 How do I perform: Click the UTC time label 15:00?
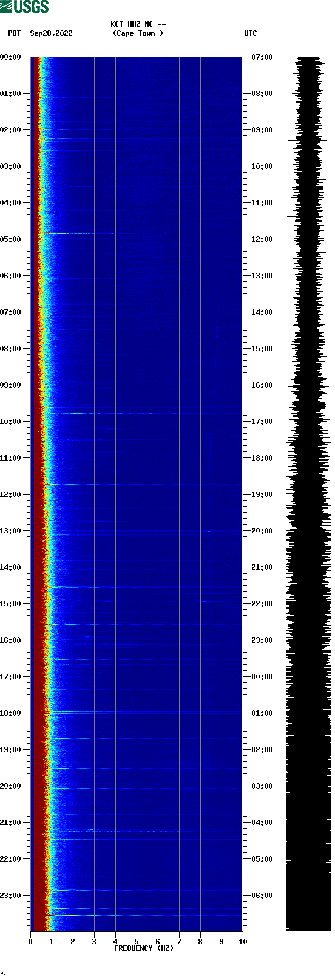(x=262, y=349)
